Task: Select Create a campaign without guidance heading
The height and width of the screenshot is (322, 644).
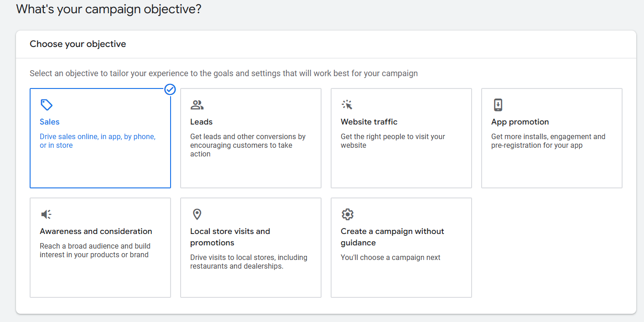Action: (392, 237)
